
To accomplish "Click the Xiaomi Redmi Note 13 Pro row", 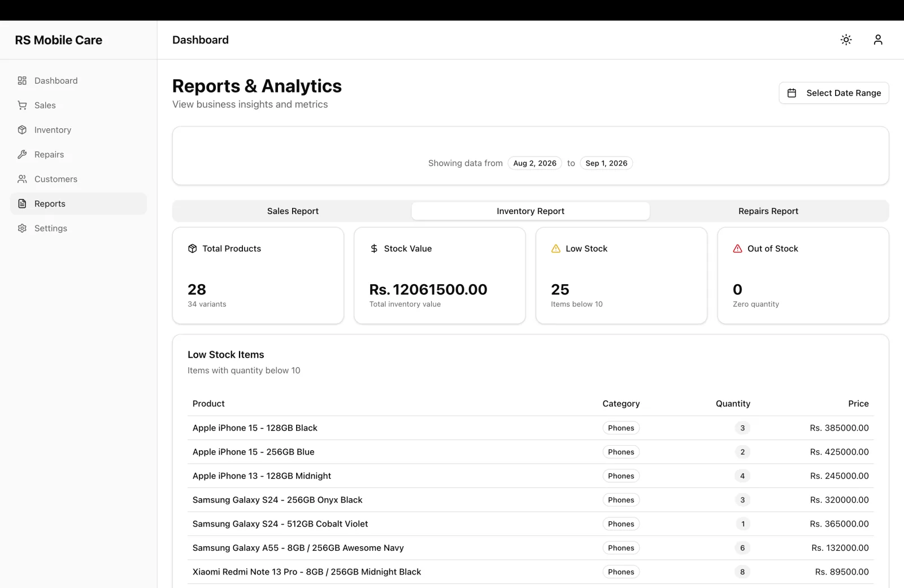I will (x=531, y=572).
